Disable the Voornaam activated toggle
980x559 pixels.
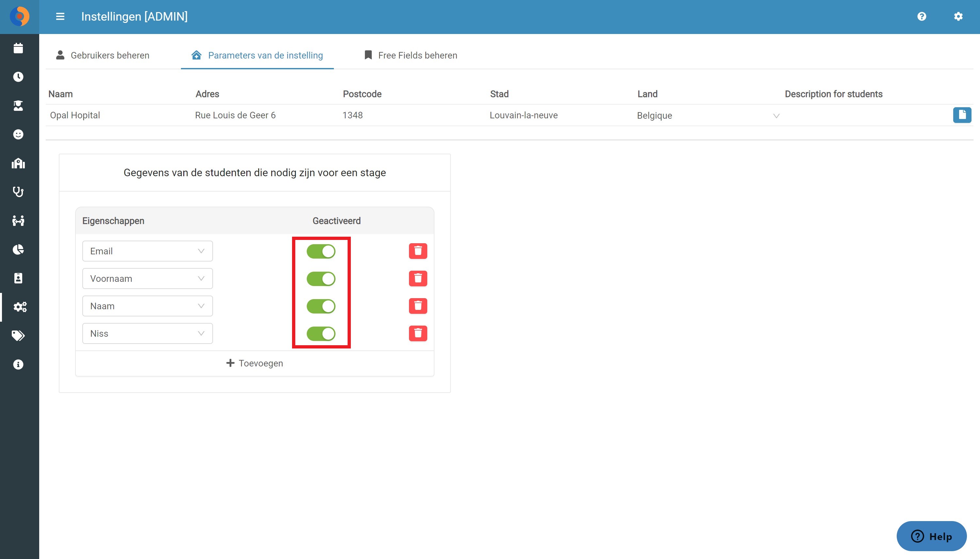321,279
